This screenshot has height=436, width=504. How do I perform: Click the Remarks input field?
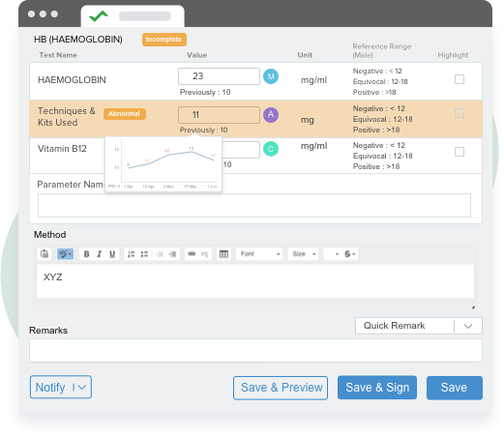(x=255, y=350)
